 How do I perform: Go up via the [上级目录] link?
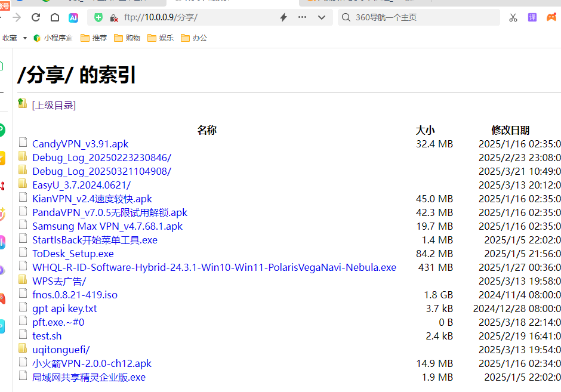(54, 106)
